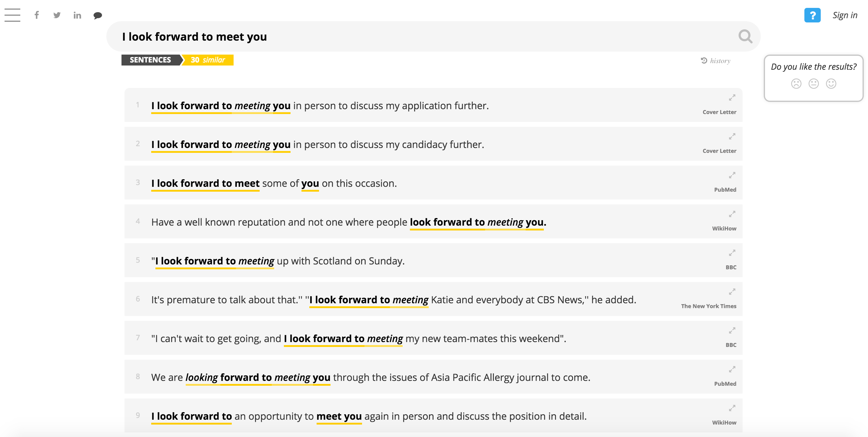Click the LinkedIn share icon
This screenshot has height=437, width=868.
(77, 15)
